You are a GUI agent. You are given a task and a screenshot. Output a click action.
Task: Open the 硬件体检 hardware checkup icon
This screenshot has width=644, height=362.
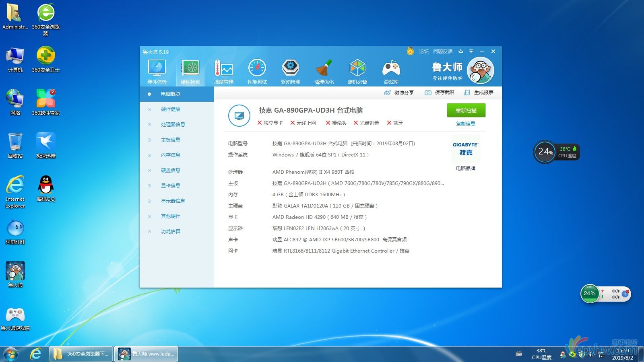tap(157, 72)
